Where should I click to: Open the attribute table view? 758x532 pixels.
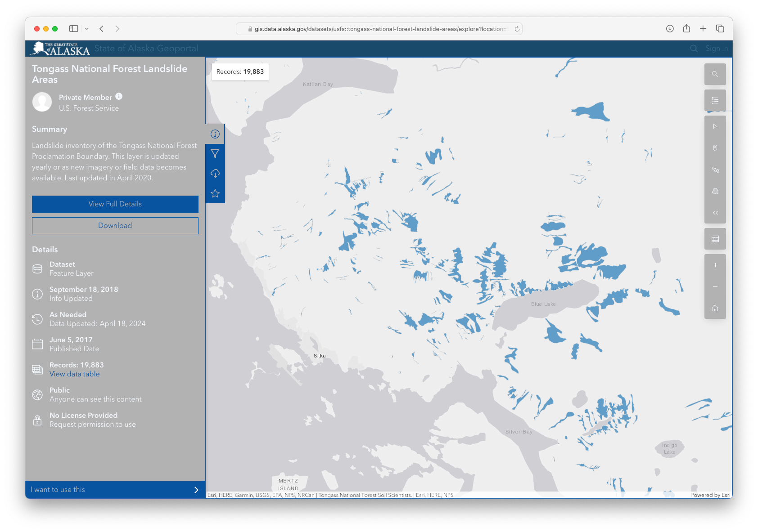[715, 239]
